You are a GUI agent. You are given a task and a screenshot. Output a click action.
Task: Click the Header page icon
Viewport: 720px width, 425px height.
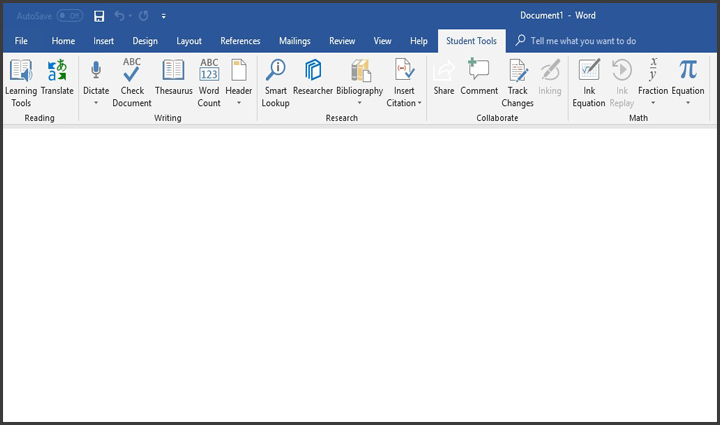(x=239, y=70)
